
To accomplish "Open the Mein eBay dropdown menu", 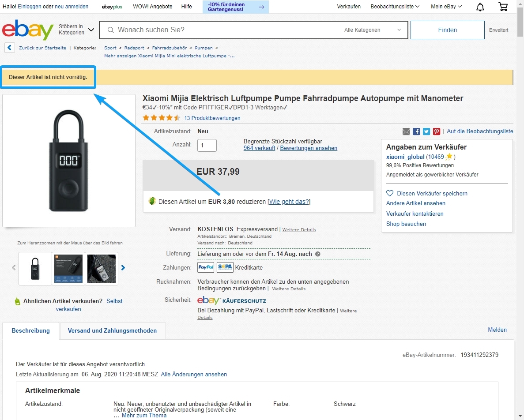I will [x=446, y=7].
